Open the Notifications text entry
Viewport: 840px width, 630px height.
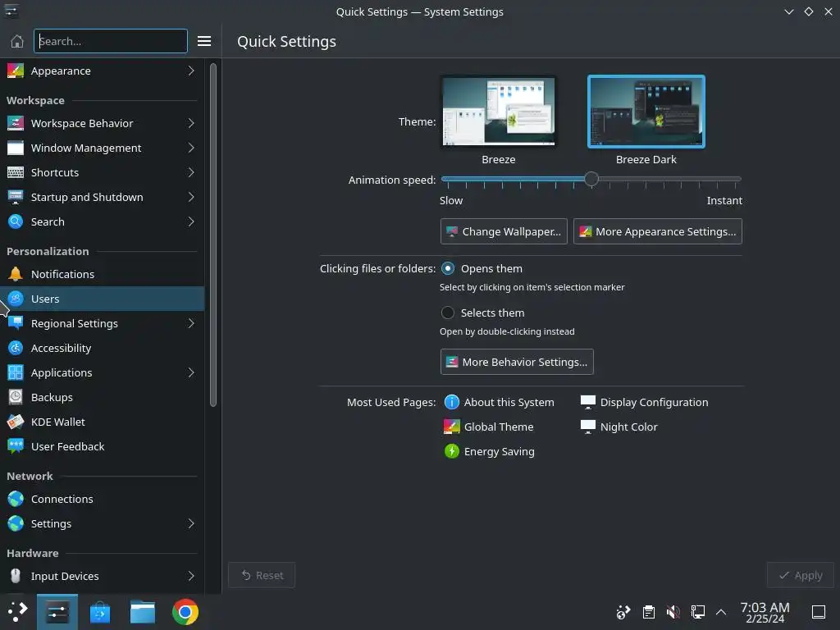click(x=62, y=274)
